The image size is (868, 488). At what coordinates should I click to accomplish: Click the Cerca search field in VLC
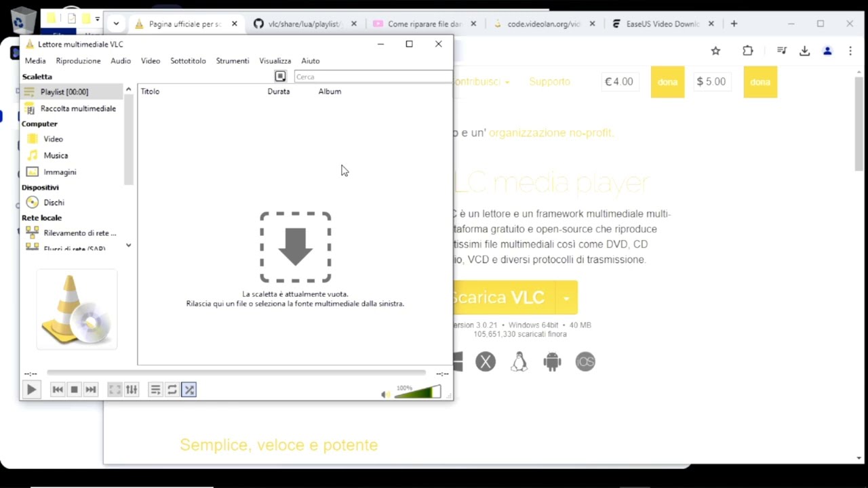[x=372, y=77]
